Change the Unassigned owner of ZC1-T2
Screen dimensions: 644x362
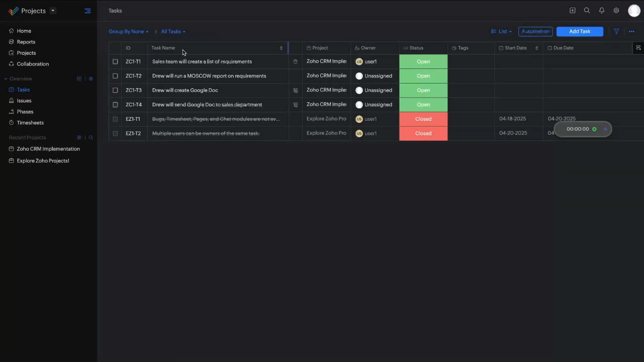coord(374,76)
